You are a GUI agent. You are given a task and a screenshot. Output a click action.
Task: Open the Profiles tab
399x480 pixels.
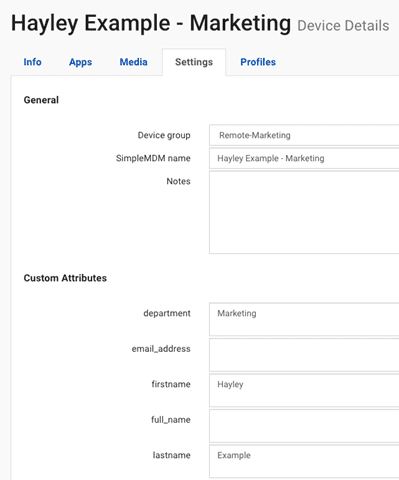258,62
